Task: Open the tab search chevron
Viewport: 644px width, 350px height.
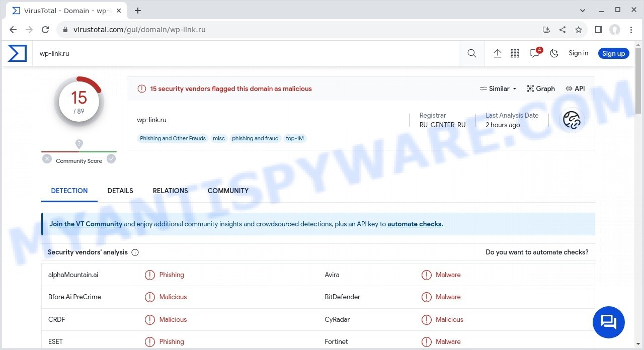Action: click(583, 10)
